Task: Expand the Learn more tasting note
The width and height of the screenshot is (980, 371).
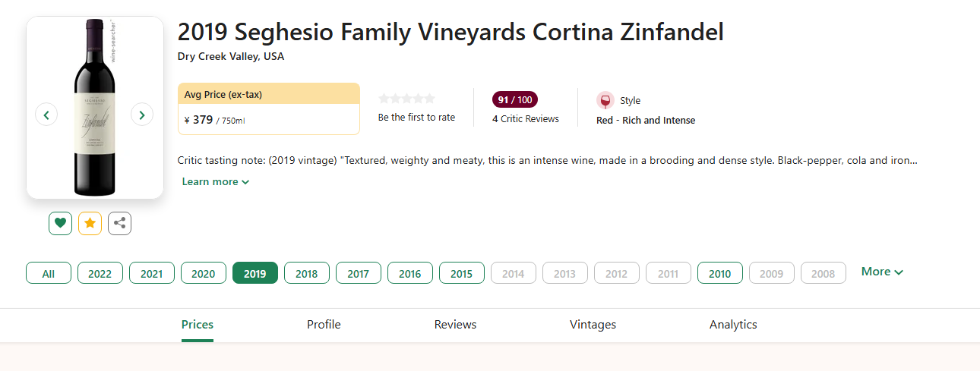Action: pyautogui.click(x=215, y=181)
